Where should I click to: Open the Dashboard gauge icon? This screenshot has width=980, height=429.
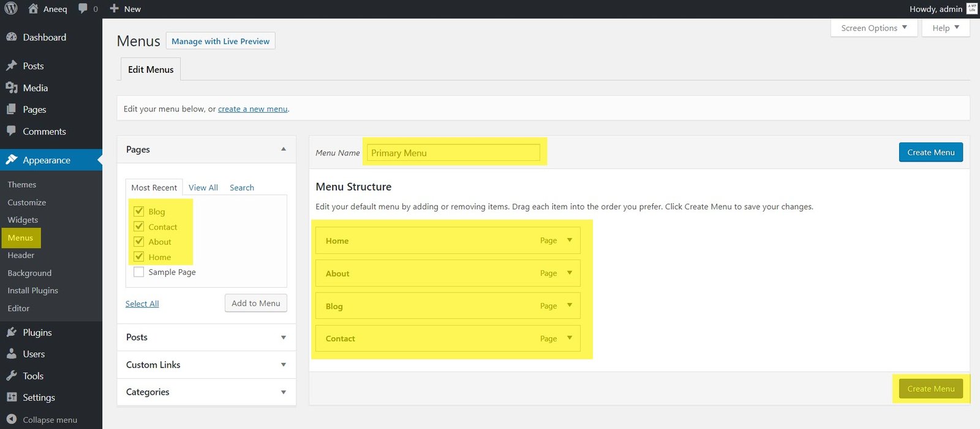pos(12,37)
